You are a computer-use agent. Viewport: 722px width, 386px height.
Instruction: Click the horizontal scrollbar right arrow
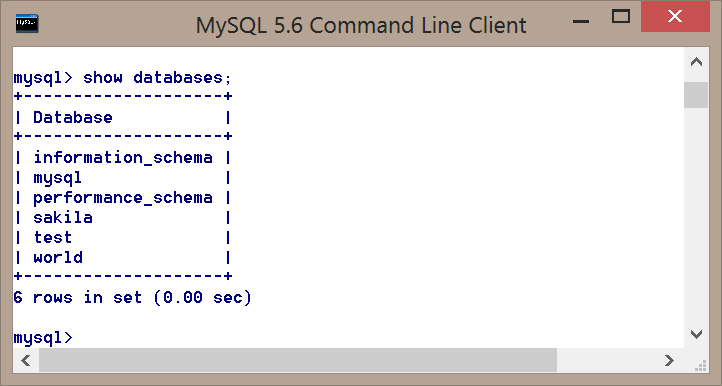point(670,360)
